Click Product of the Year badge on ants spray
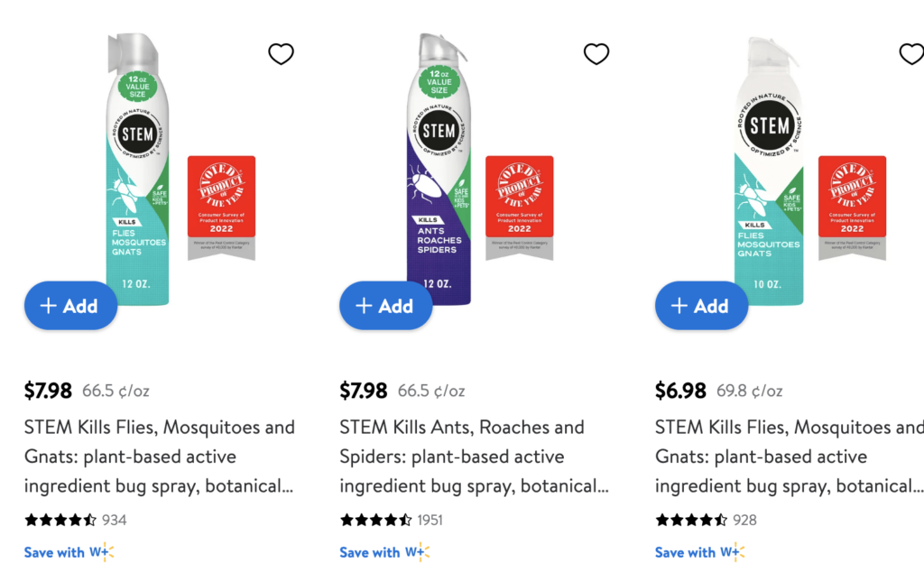 [x=520, y=208]
